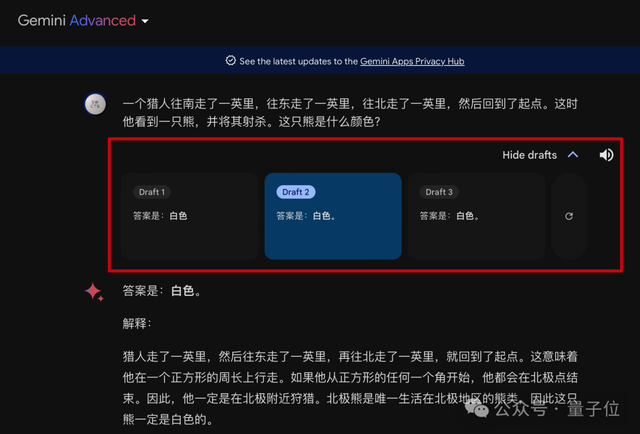Click the 解释 explanation heading
Viewport: 640px width, 434px height.
tap(137, 323)
